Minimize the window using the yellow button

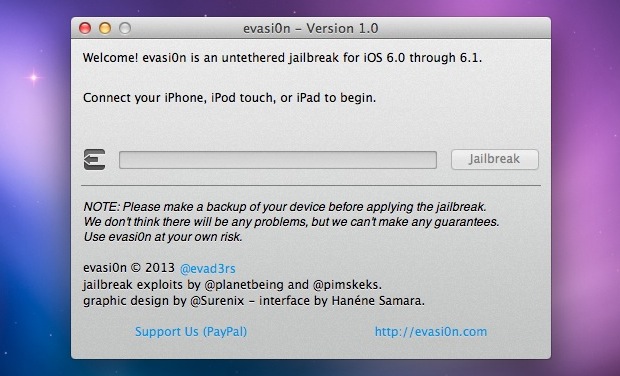click(x=105, y=28)
